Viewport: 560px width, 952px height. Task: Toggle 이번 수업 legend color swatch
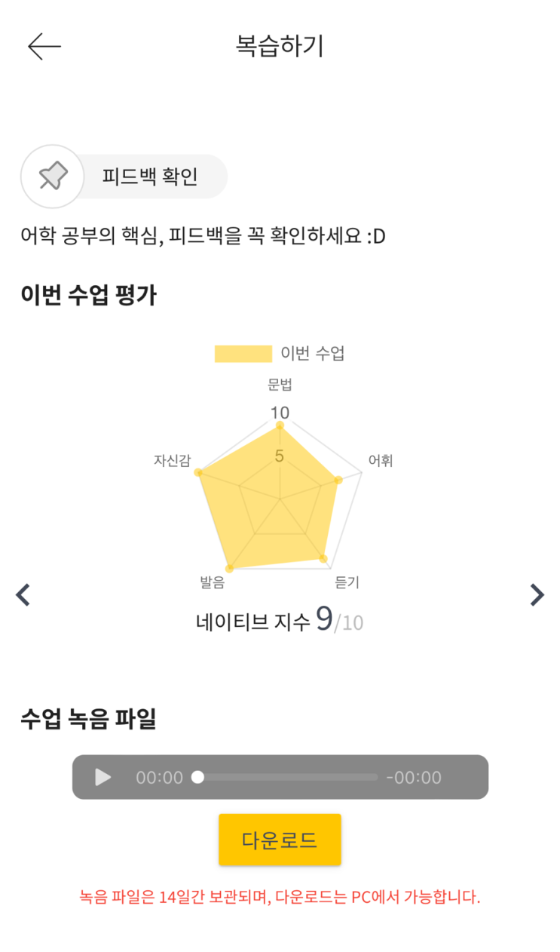243,354
